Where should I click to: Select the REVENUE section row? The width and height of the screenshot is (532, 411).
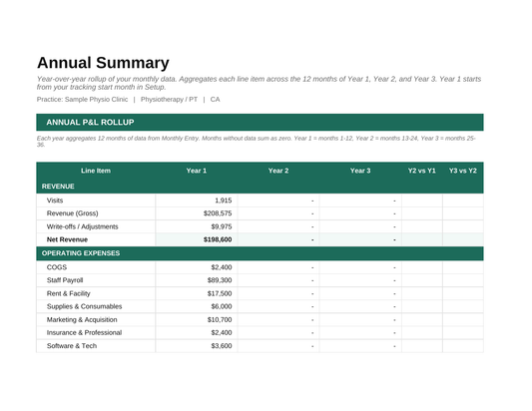tap(260, 187)
